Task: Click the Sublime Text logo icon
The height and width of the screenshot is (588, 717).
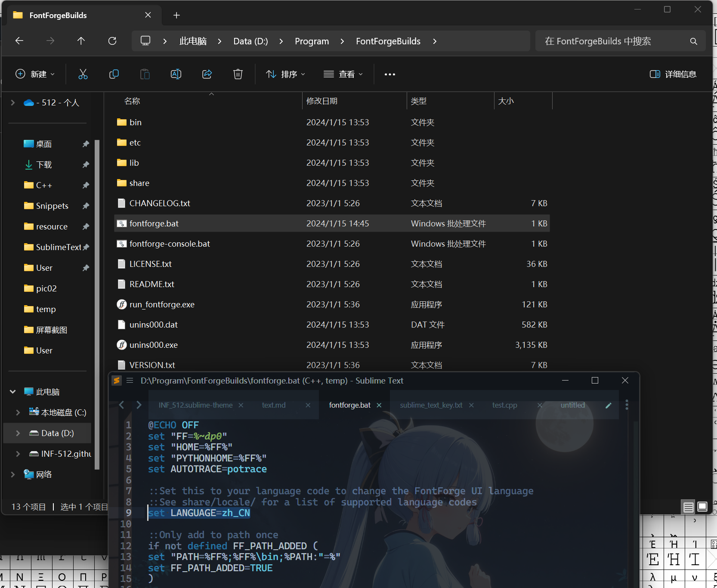Action: (x=116, y=381)
